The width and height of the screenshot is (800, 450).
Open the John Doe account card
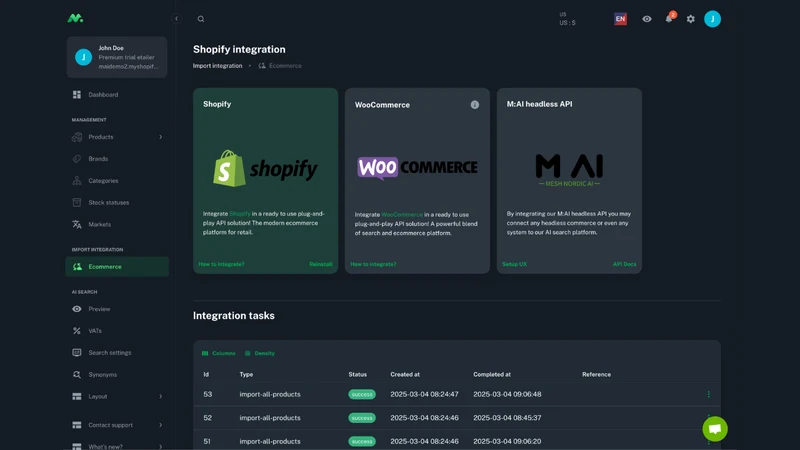pyautogui.click(x=117, y=57)
